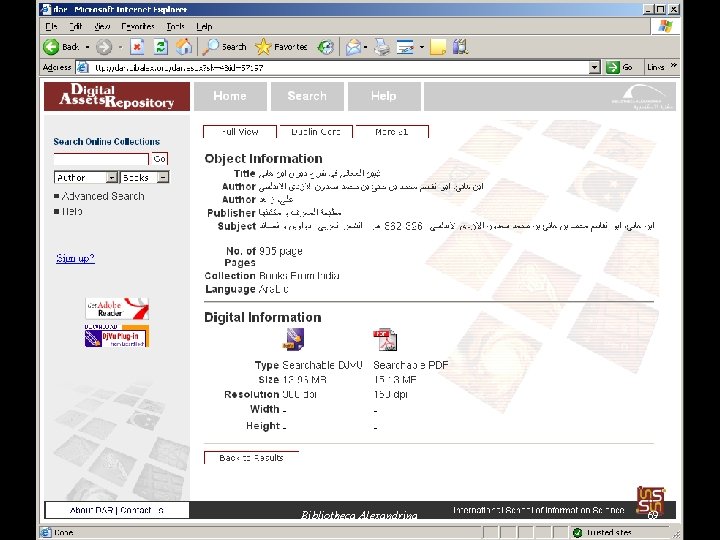Refresh the page using the green arrows icon

(160, 46)
